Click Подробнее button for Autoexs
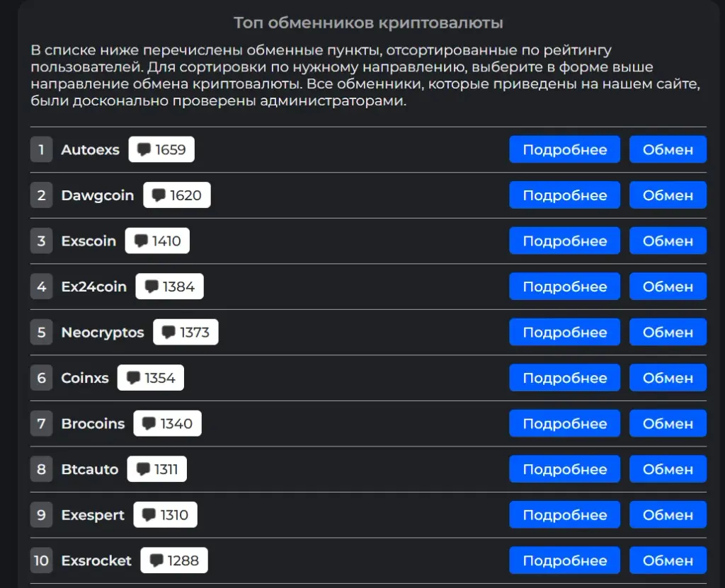 [564, 149]
